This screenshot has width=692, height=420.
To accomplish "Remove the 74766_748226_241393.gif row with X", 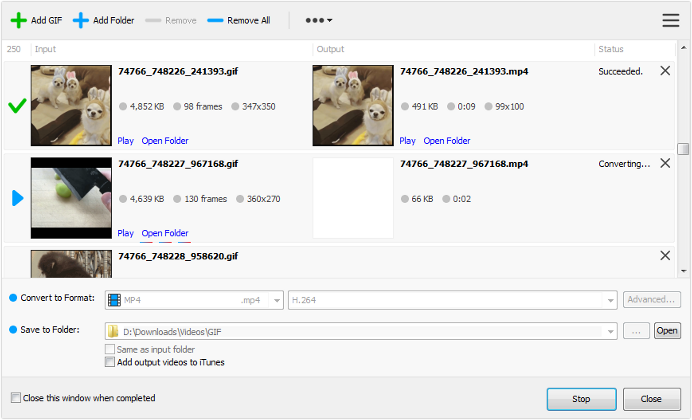I will pyautogui.click(x=665, y=71).
